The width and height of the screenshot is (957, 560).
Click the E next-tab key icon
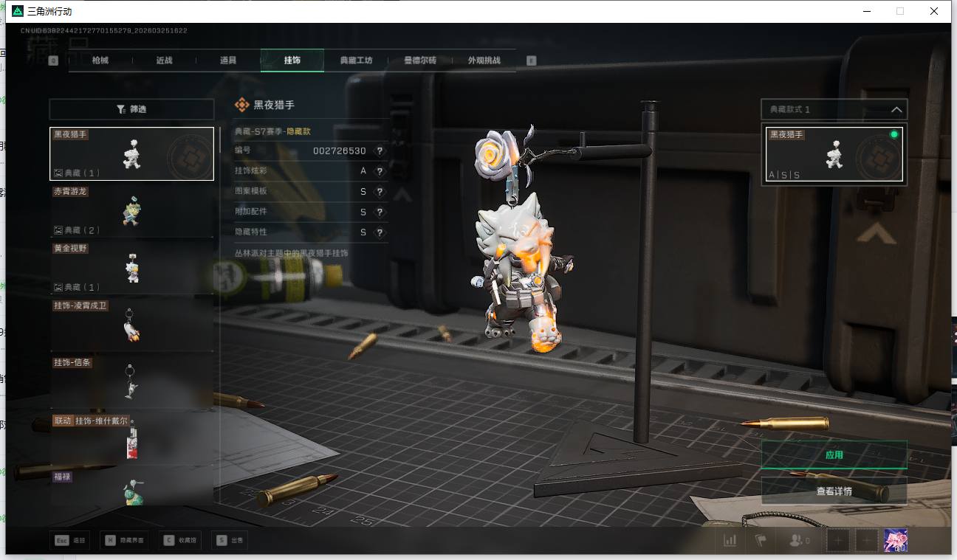[531, 61]
